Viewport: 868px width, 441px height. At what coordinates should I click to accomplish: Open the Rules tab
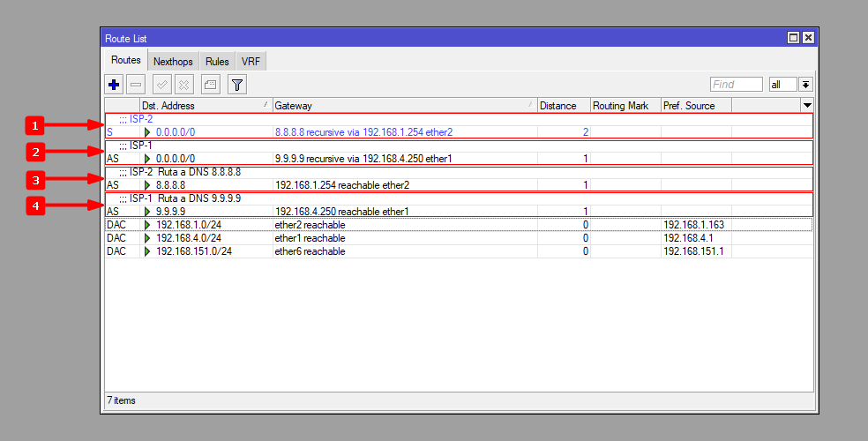click(x=217, y=62)
